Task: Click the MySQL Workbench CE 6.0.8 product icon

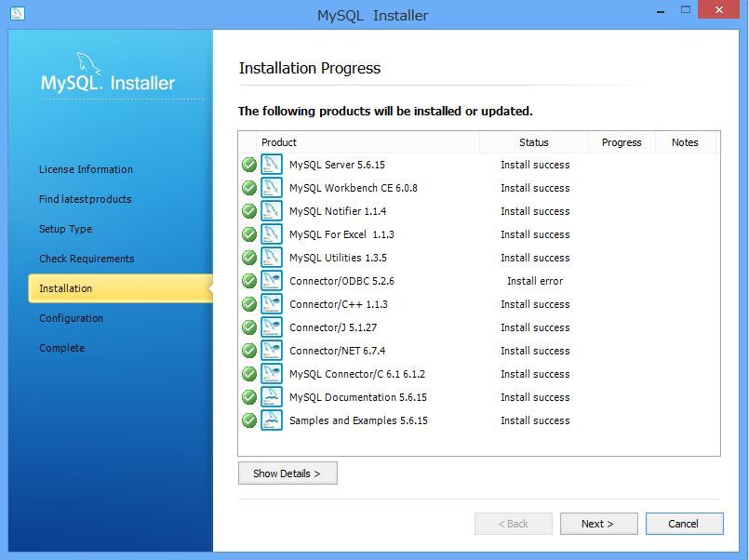Action: click(x=272, y=188)
